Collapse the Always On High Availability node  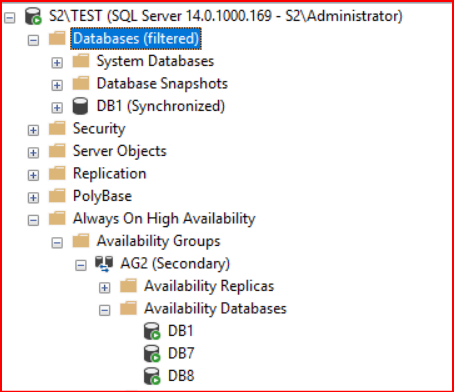[x=33, y=220]
